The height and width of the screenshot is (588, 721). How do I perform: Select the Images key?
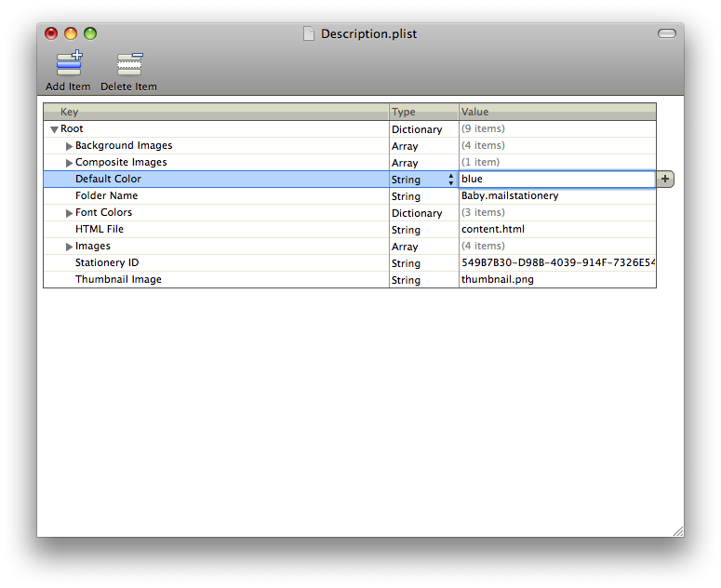click(x=92, y=246)
